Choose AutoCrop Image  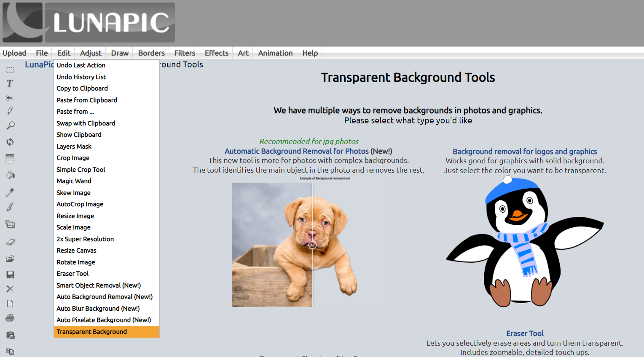tap(107, 204)
